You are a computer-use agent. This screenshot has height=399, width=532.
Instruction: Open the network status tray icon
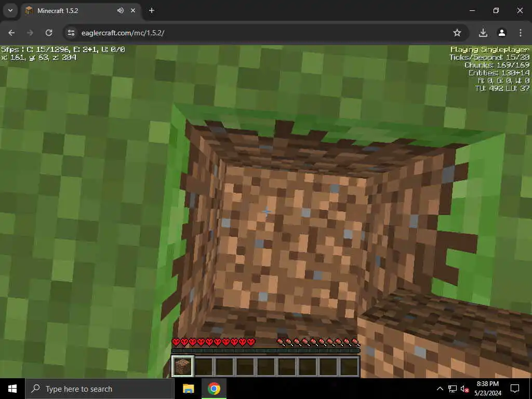point(453,389)
